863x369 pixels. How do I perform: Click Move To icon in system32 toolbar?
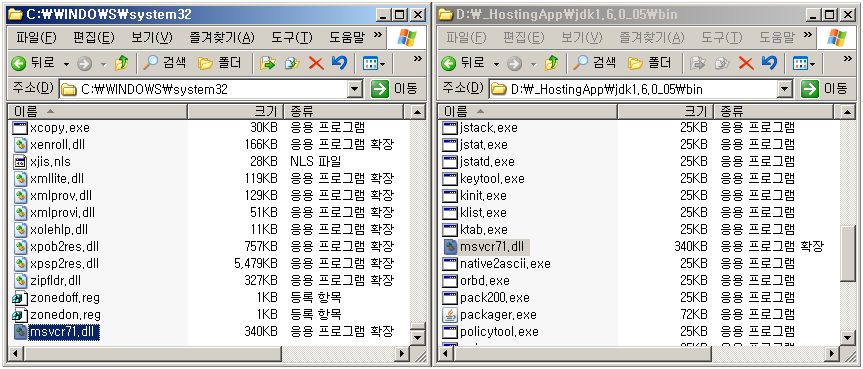coord(268,64)
